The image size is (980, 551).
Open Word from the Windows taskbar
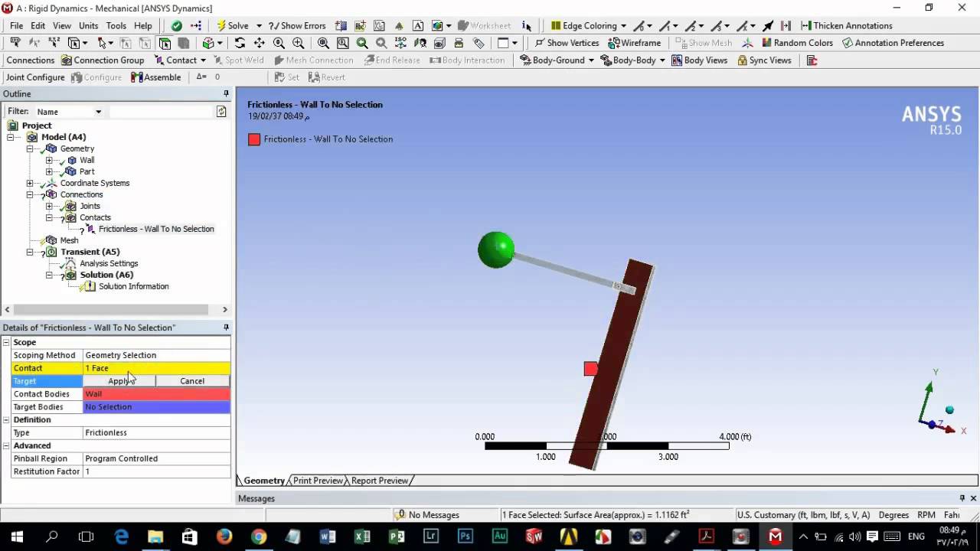pyautogui.click(x=328, y=536)
